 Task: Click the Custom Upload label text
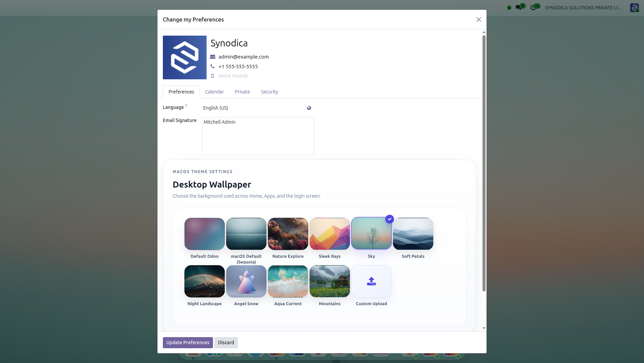click(371, 304)
